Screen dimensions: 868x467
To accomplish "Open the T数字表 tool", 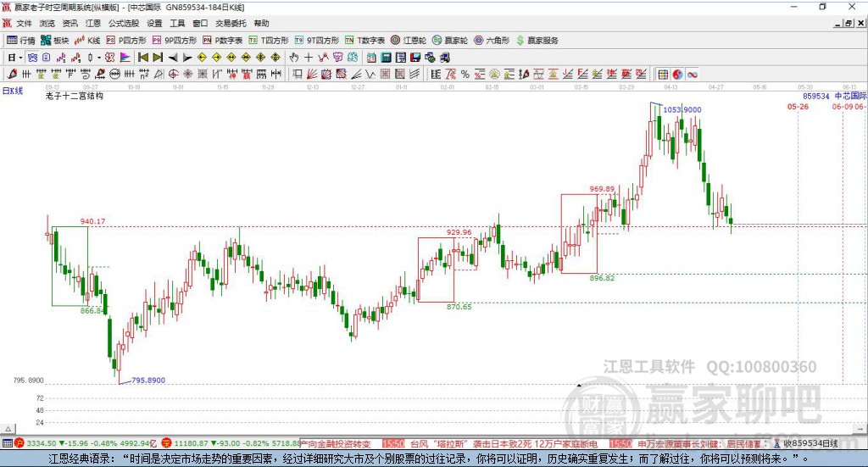I will click(x=364, y=41).
